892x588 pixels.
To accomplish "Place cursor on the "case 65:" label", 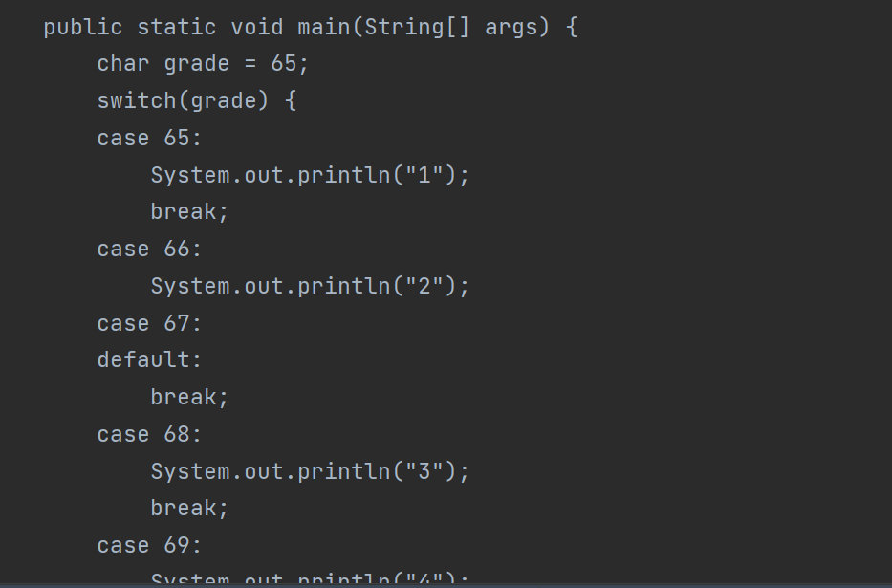I will click(149, 138).
